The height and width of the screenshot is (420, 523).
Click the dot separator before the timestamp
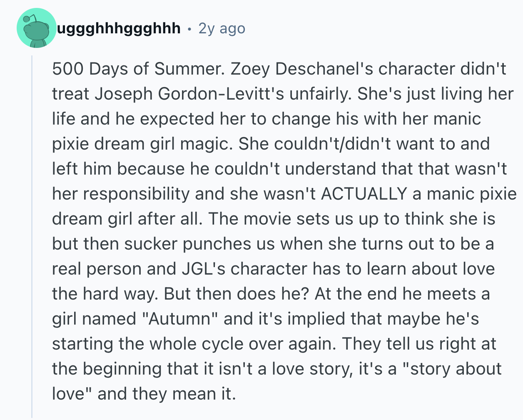pyautogui.click(x=189, y=29)
